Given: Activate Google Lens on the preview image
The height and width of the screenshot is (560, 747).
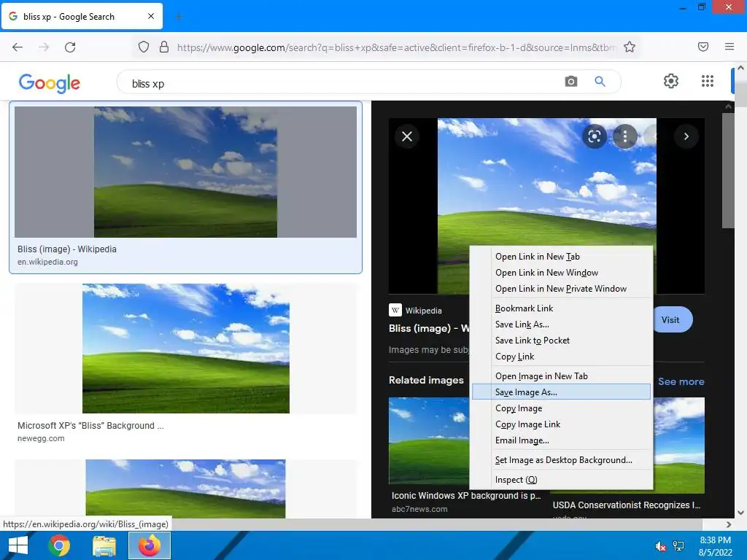Looking at the screenshot, I should pos(594,136).
